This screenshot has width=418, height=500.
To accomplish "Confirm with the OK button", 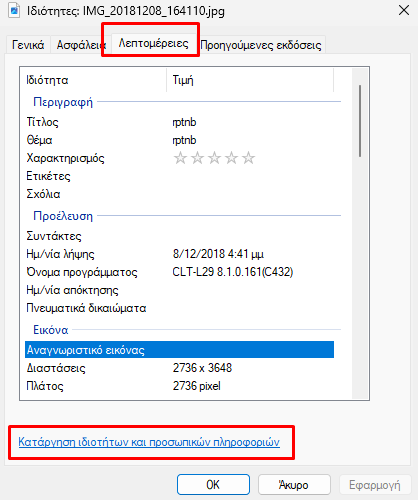I will tap(213, 485).
